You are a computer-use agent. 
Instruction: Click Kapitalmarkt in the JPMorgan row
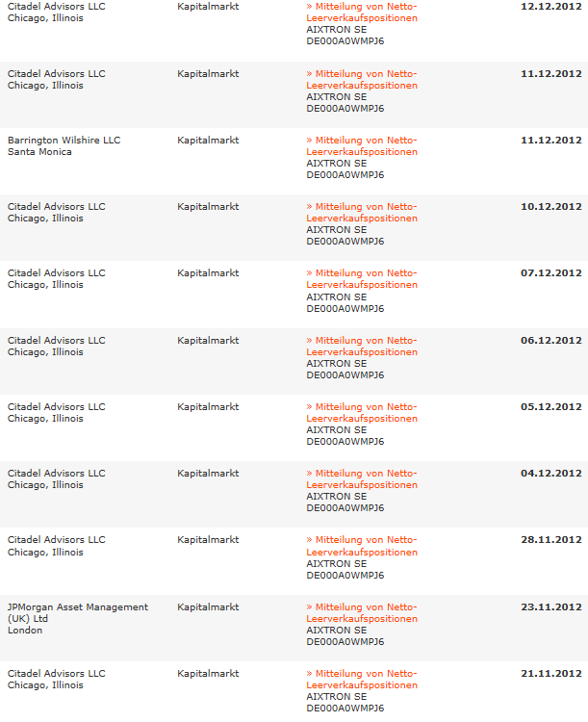[x=208, y=606]
